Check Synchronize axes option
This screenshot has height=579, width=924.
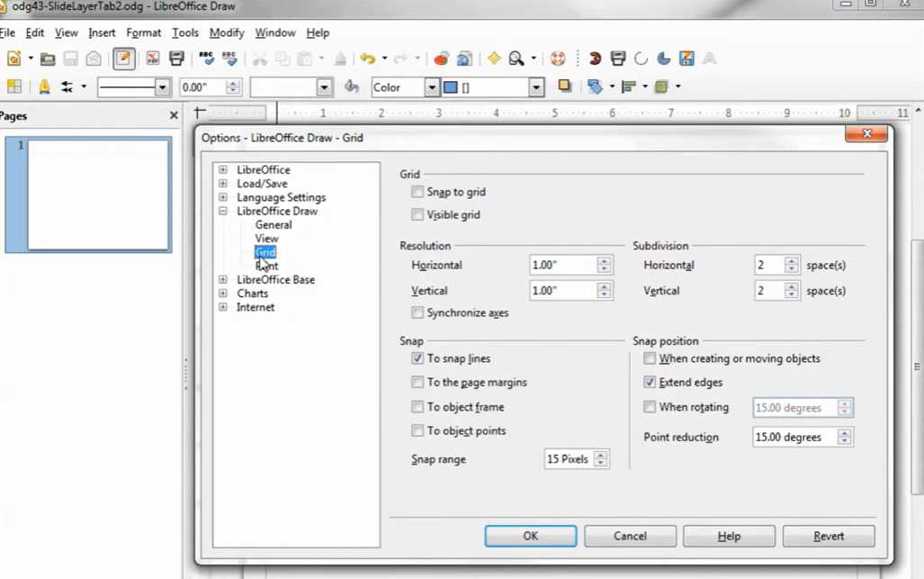(x=417, y=312)
